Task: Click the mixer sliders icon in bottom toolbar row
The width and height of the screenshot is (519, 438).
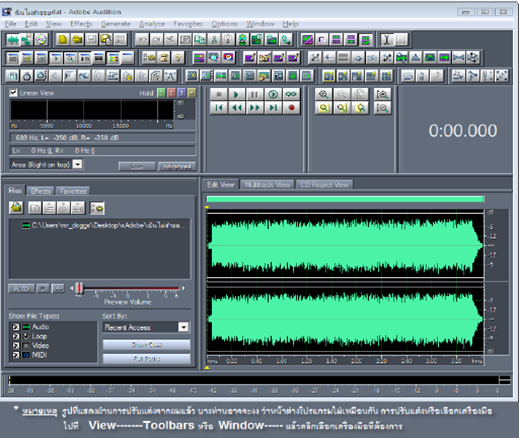Action: [12, 76]
